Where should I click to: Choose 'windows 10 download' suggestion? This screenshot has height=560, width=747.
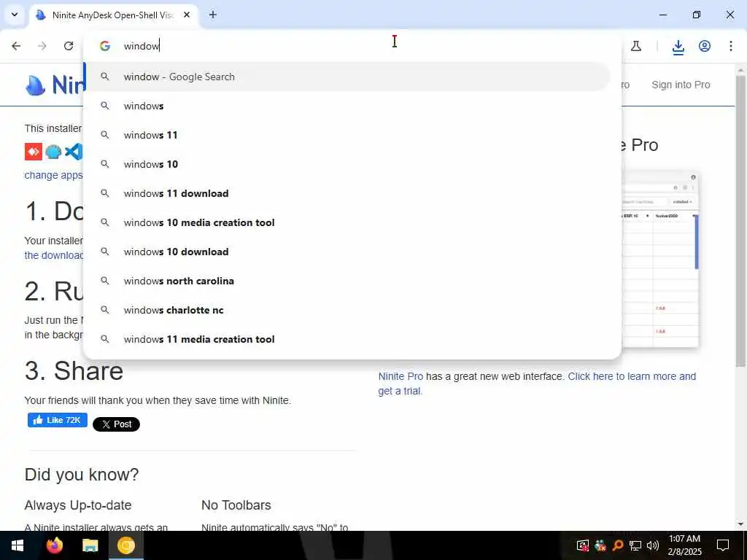click(347, 252)
